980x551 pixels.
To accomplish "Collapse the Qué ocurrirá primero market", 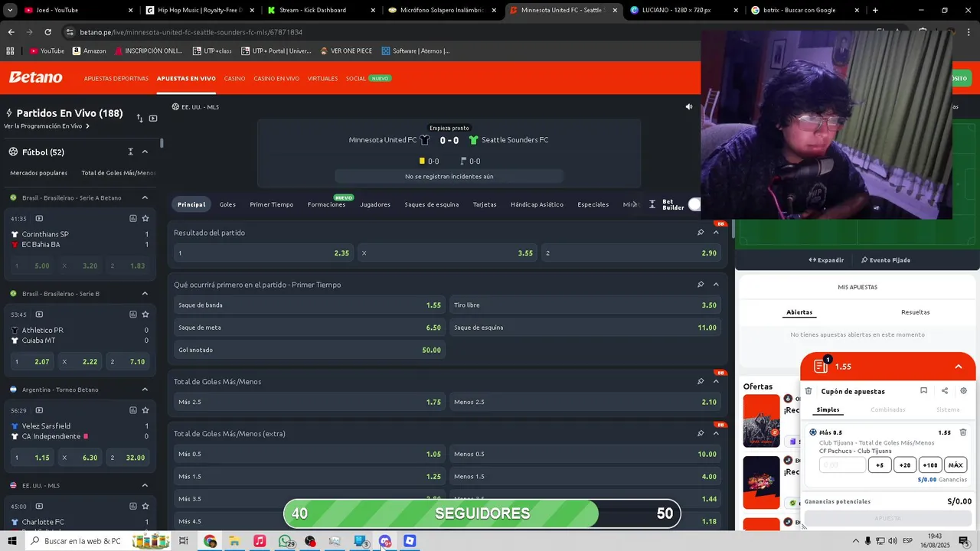I will (716, 285).
